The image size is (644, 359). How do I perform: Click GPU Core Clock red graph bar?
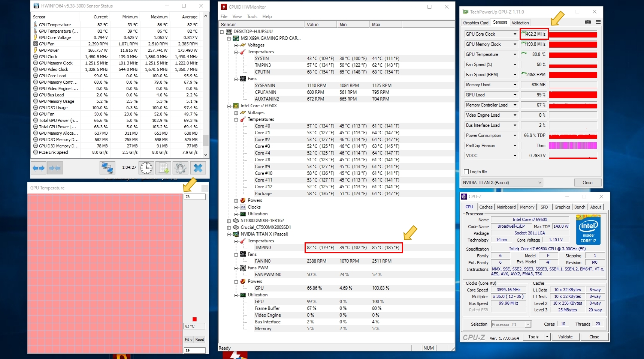(573, 35)
